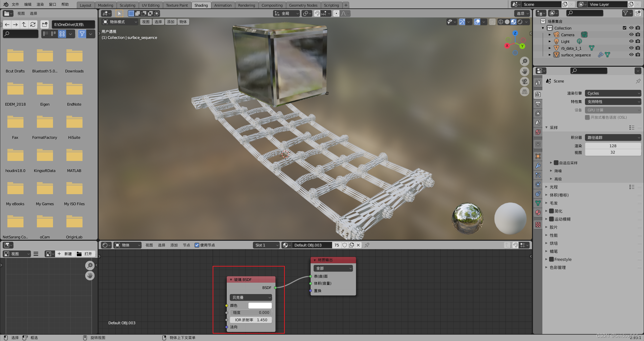Click New image button in image editor

64,254
